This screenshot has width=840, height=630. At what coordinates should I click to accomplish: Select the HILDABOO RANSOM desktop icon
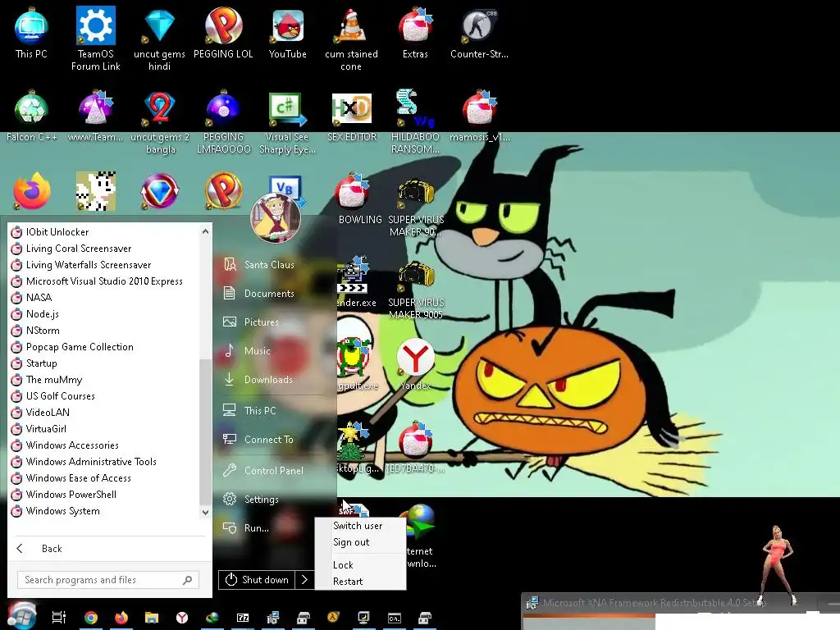[415, 121]
